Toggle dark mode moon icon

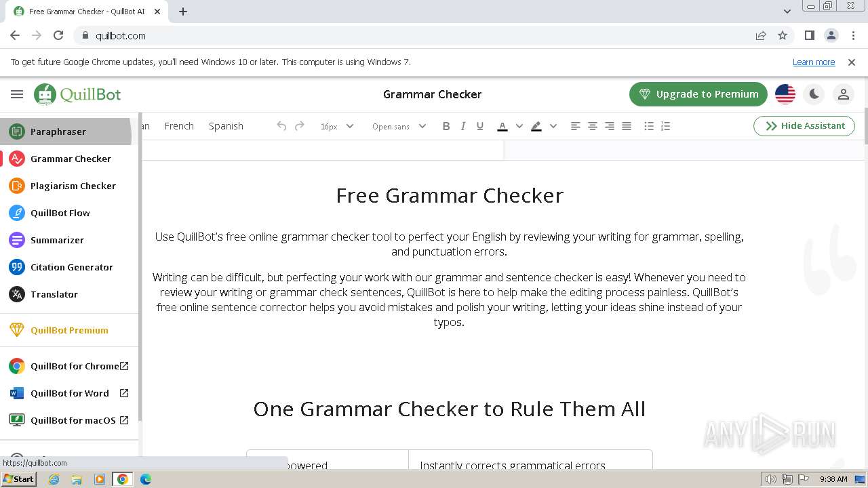[814, 94]
